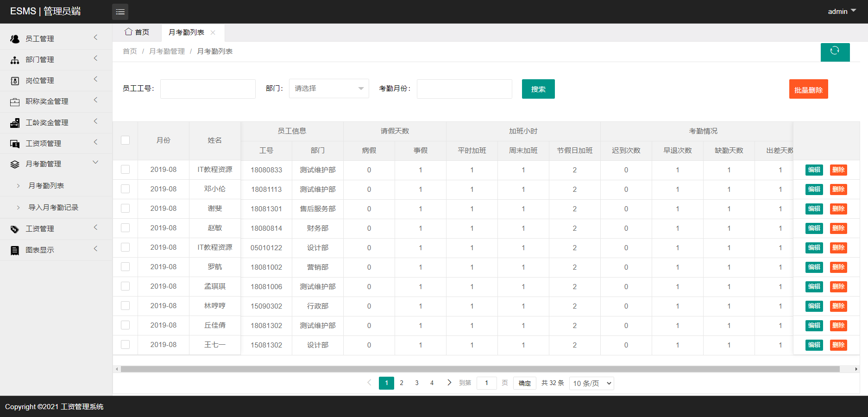Click the home icon in 首页 tab
868x417 pixels.
129,32
